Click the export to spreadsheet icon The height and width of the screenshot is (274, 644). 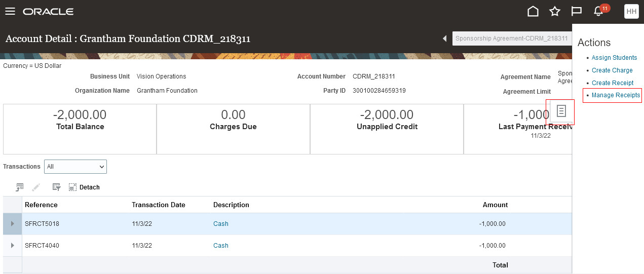[x=20, y=187]
